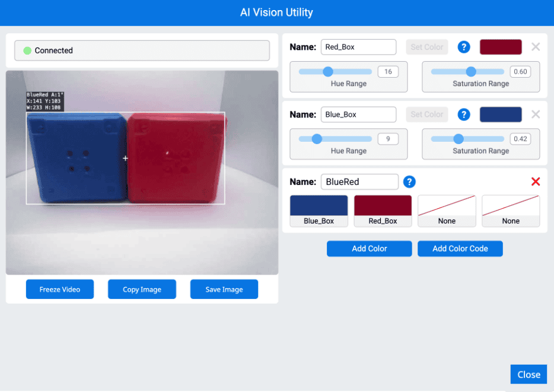Click the hue value field showing 16

click(388, 72)
